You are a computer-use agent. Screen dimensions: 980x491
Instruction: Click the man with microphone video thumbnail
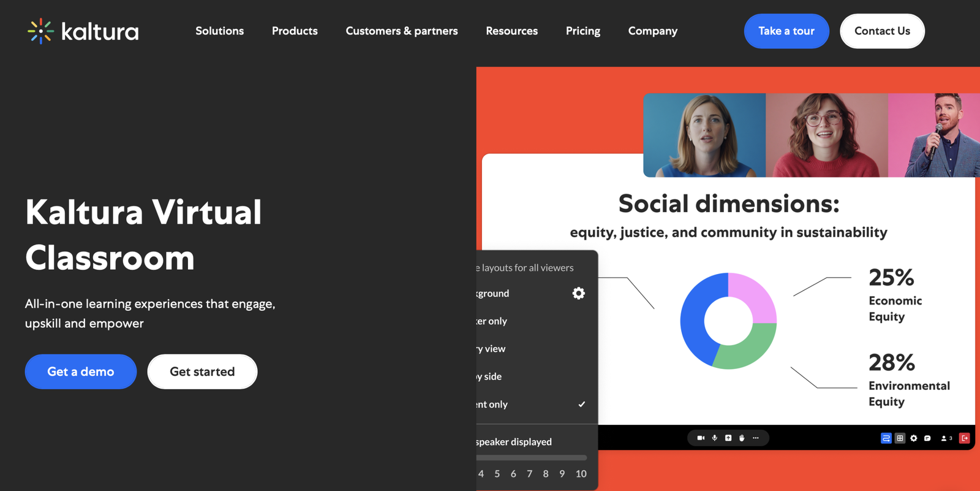point(934,135)
